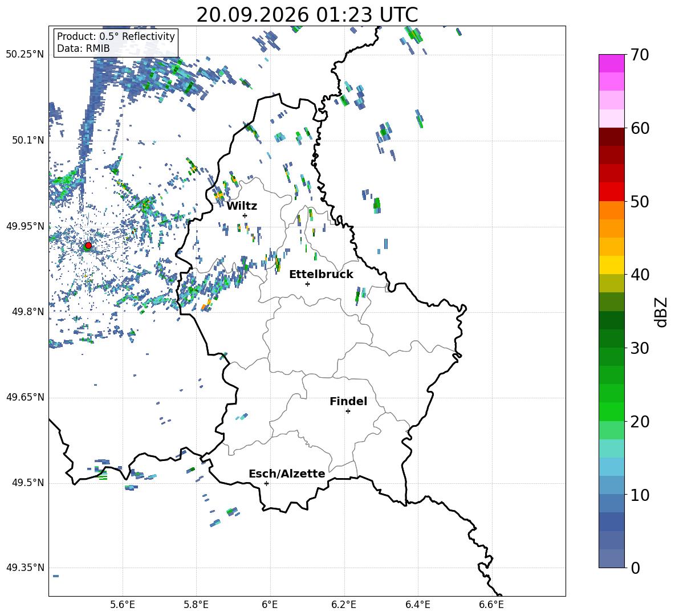
Task: Click the Wiltz station cross marker
Action: (245, 215)
